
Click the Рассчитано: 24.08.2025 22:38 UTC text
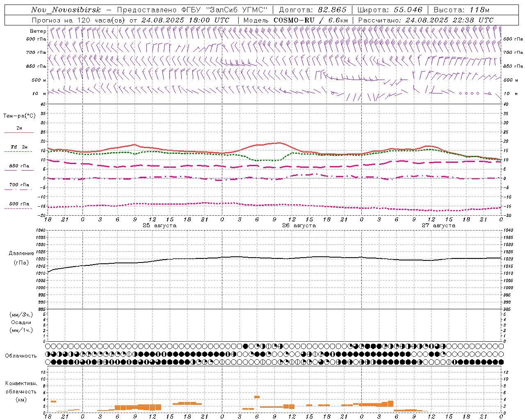click(x=426, y=20)
